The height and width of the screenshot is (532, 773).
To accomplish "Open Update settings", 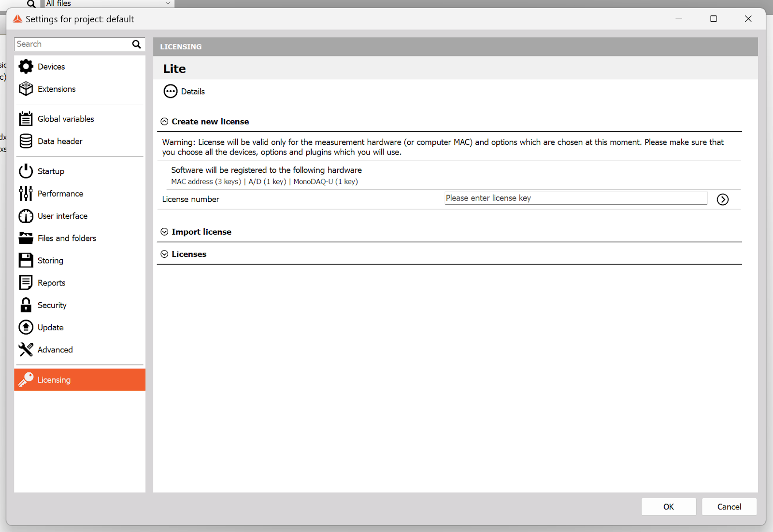I will [x=80, y=327].
